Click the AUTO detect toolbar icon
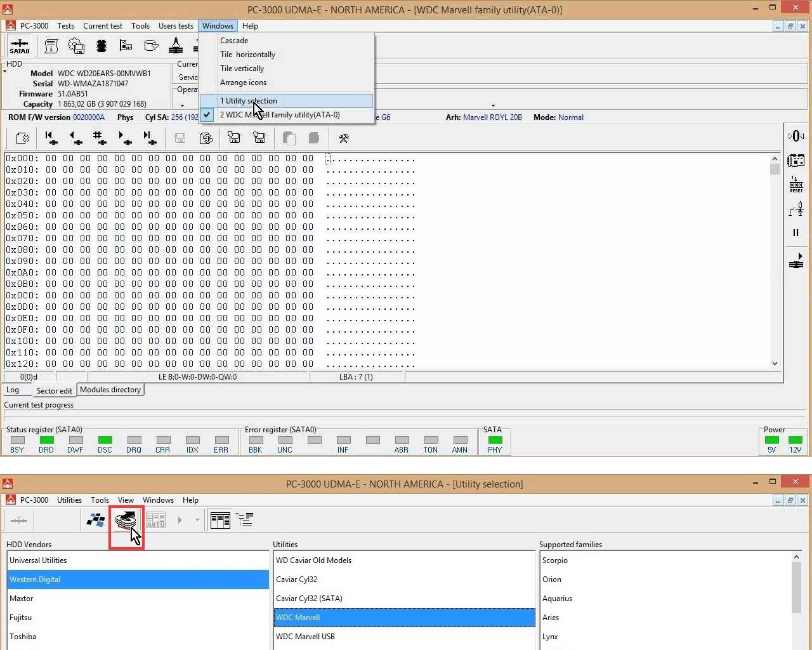812x650 pixels. [155, 521]
